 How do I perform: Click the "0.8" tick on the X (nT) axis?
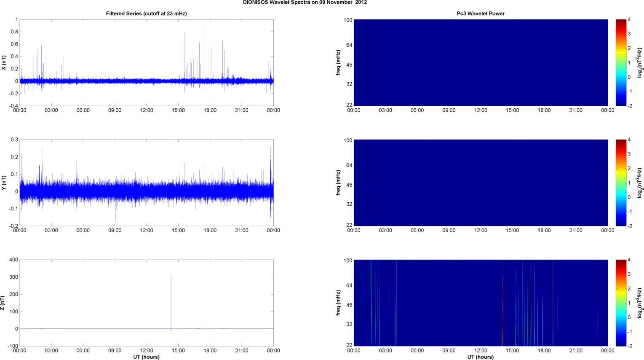click(x=14, y=32)
